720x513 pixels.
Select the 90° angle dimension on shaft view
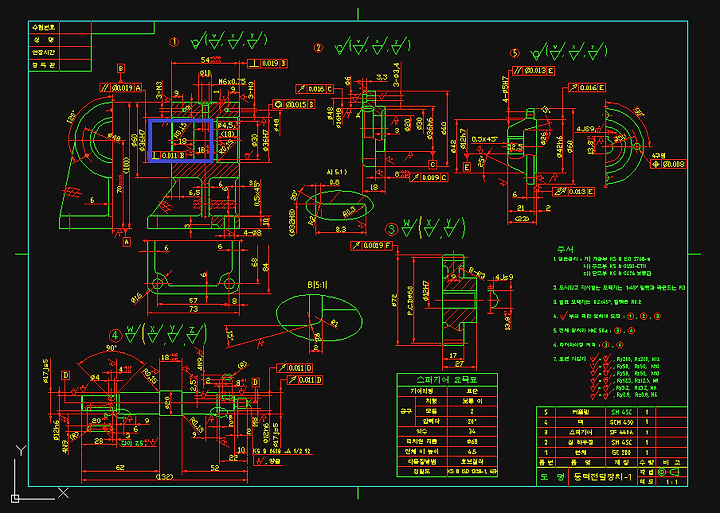[112, 348]
